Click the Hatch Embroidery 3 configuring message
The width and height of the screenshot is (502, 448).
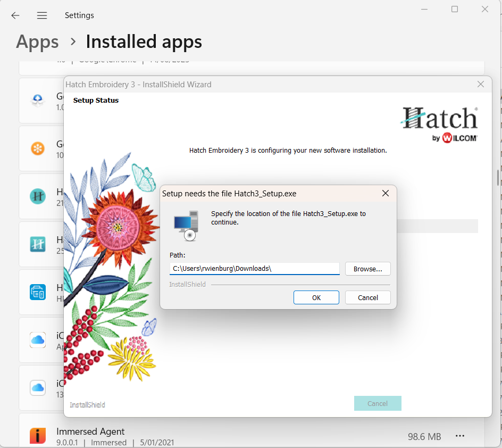pos(288,150)
